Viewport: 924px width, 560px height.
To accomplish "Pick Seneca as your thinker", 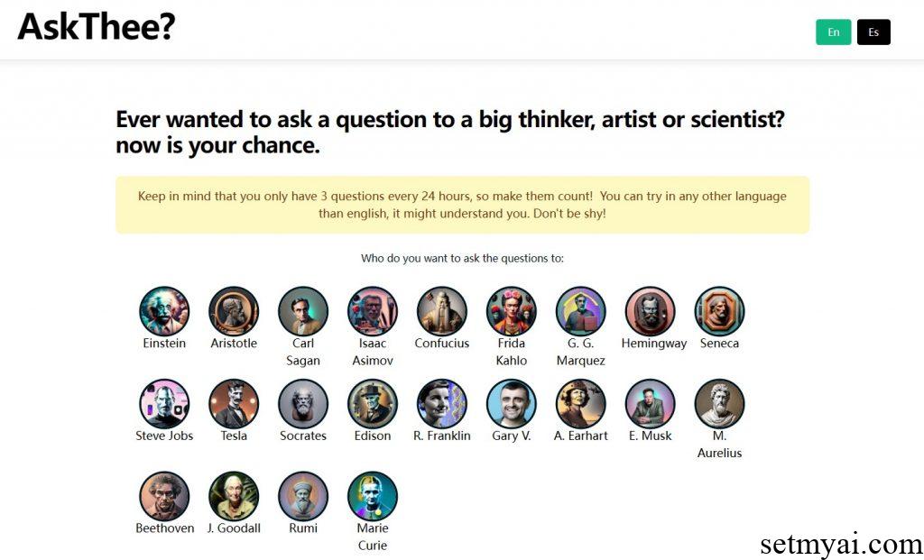I will point(718,309).
